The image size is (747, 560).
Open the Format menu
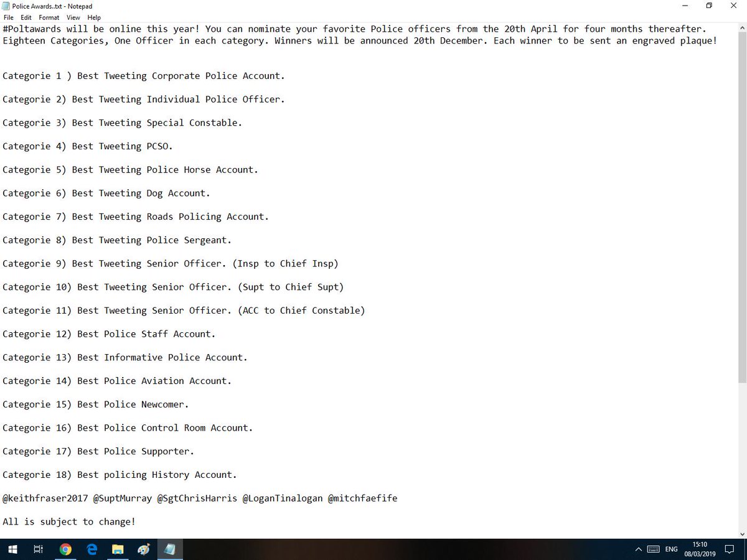49,17
